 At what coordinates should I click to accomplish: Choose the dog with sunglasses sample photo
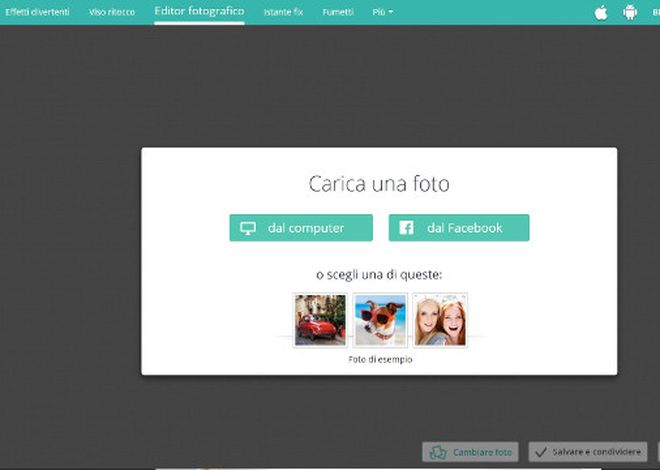(x=380, y=320)
